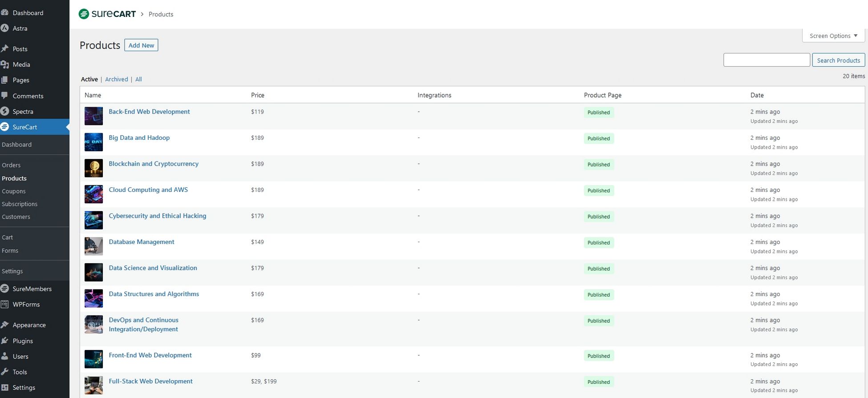This screenshot has height=398, width=868.
Task: Click the product search input field
Action: point(767,60)
